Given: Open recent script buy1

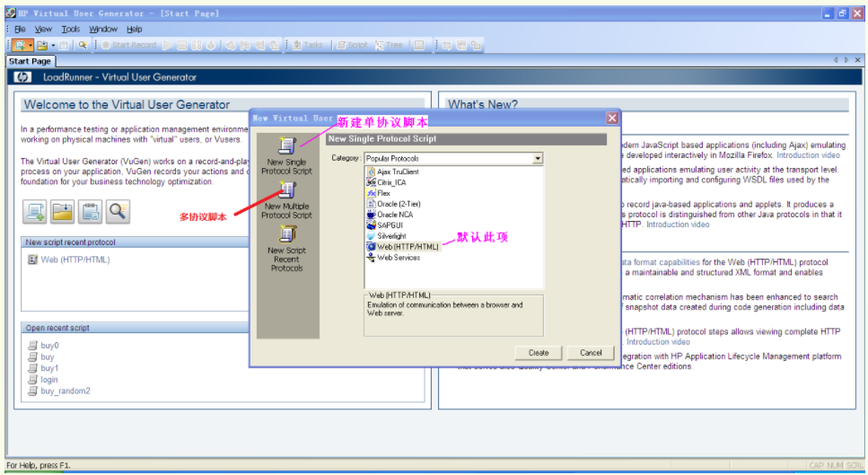Looking at the screenshot, I should [49, 368].
